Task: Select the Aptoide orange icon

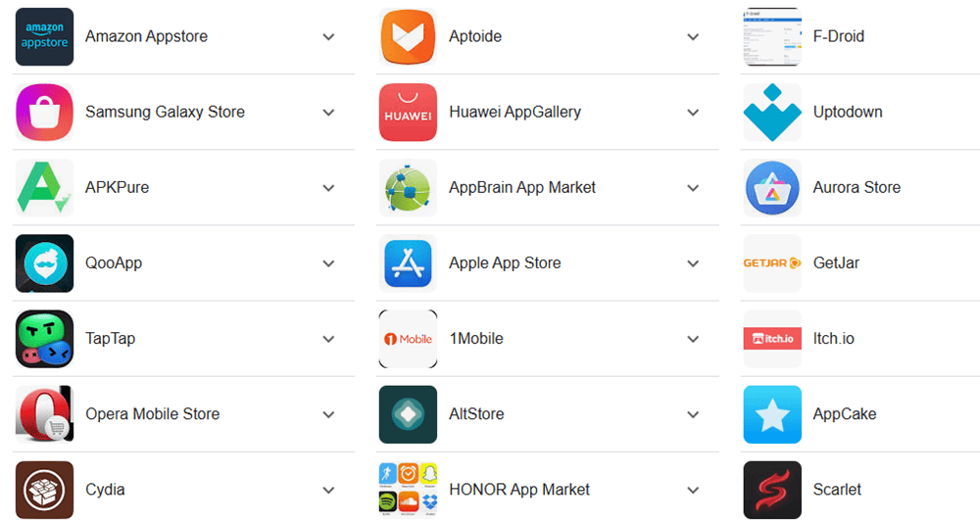Action: (408, 37)
